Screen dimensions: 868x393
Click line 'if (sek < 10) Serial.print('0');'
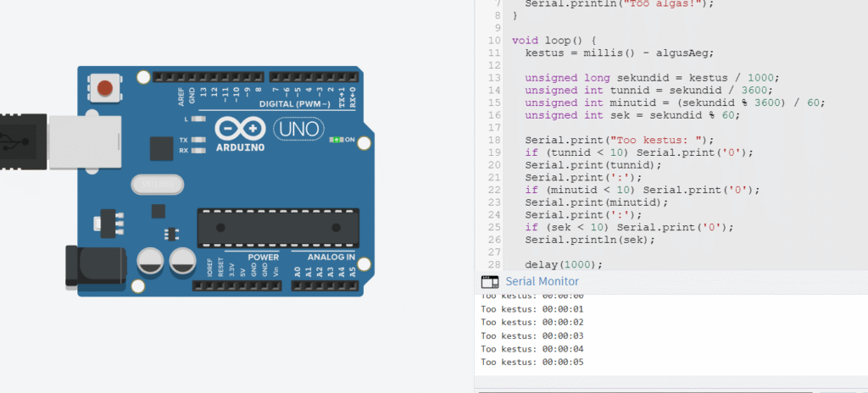(x=630, y=228)
